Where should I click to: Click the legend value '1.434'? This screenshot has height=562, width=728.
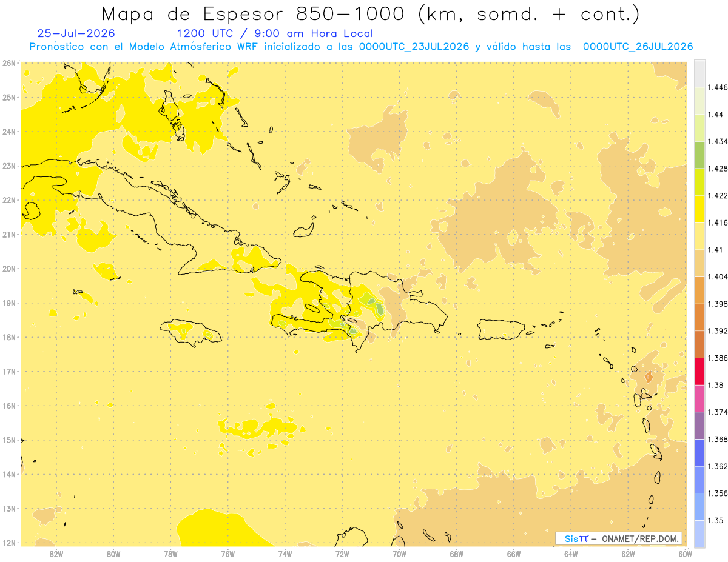[x=718, y=141]
